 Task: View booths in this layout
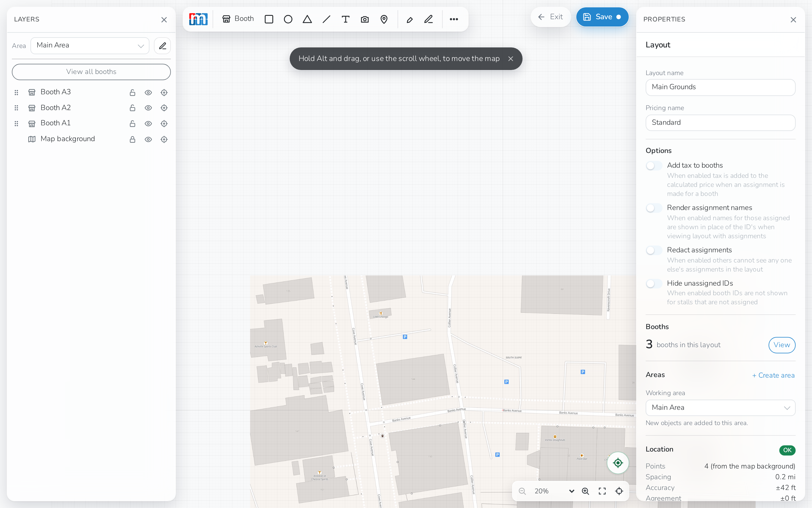pos(782,345)
